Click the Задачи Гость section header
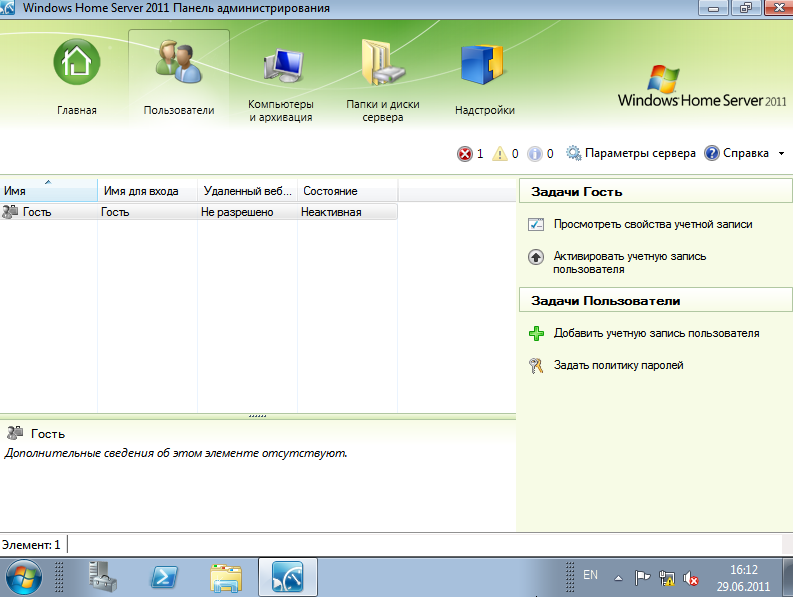 (x=655, y=191)
